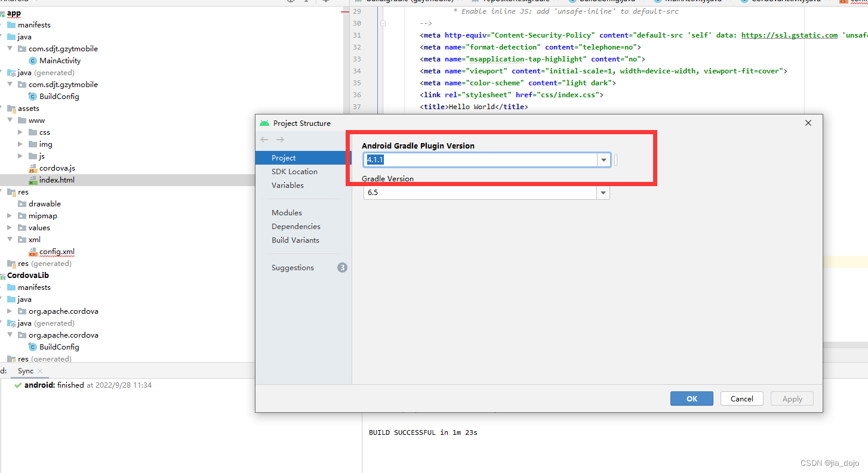
Task: Open Suggestions showing the 3 badge
Action: point(293,267)
